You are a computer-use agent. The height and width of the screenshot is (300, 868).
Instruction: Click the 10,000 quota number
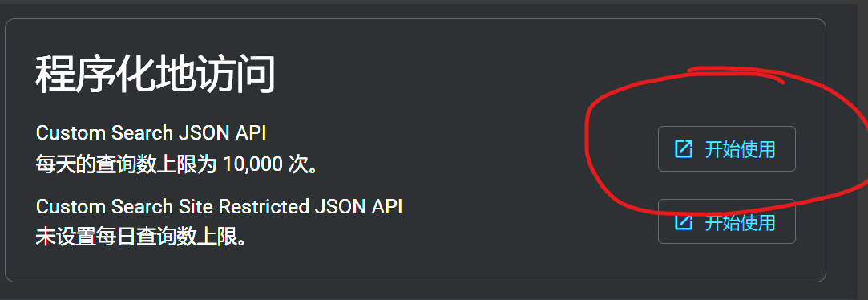pyautogui.click(x=252, y=164)
